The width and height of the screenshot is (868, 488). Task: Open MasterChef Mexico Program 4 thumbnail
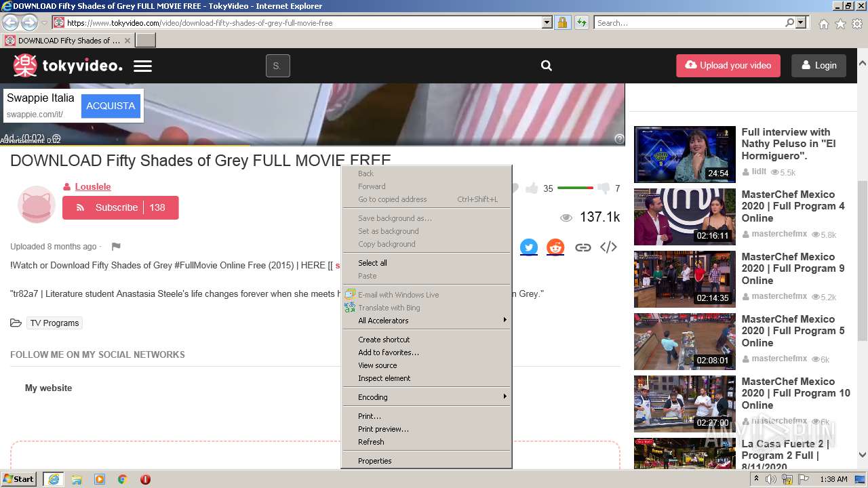[685, 217]
